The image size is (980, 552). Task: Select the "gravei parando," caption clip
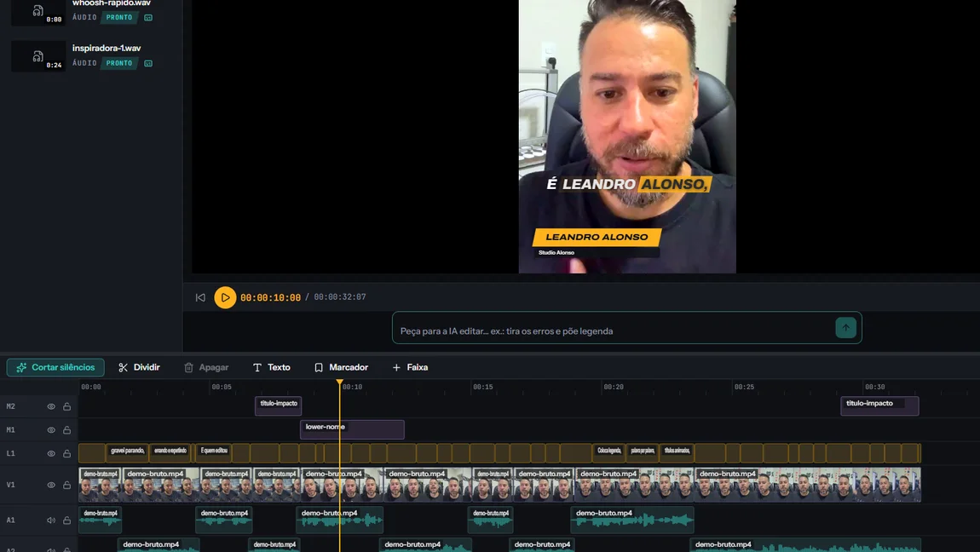point(128,452)
